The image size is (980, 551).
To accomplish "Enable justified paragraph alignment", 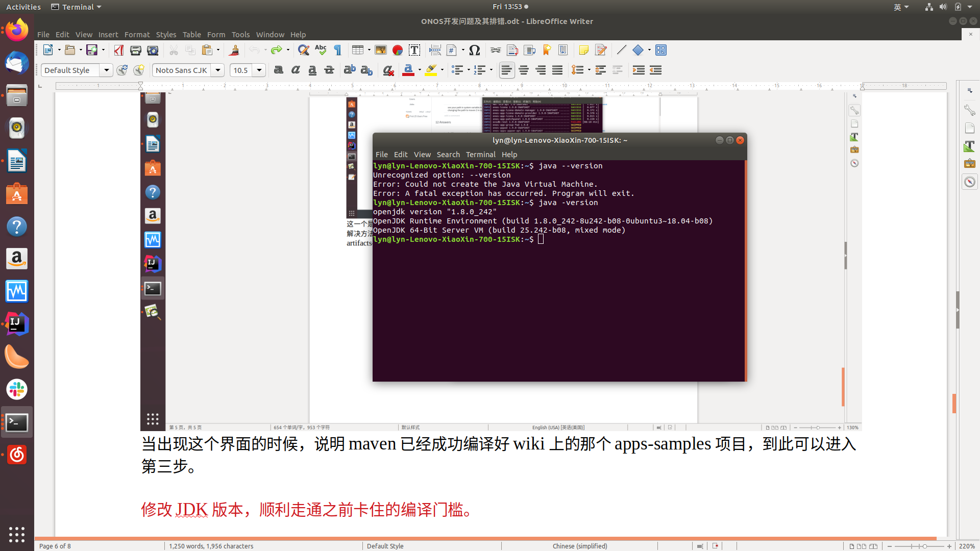I will (x=557, y=70).
